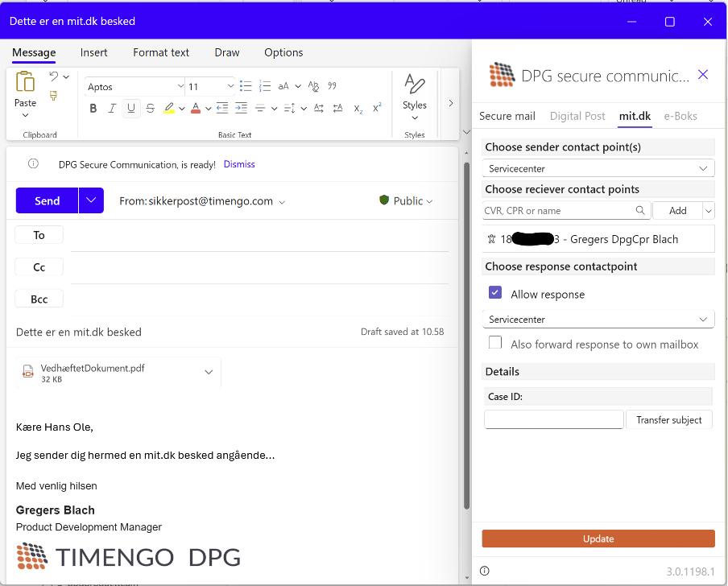Expand the ribbon with the right chevron
728x586 pixels.
click(x=451, y=103)
